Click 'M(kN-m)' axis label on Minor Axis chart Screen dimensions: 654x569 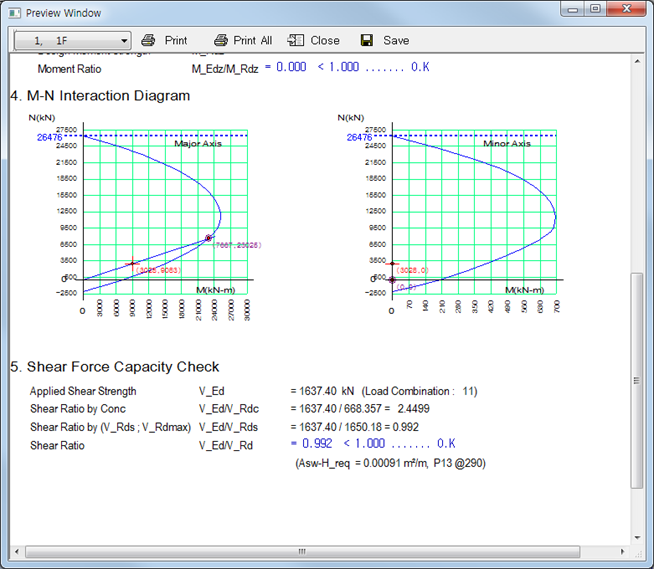pos(525,290)
